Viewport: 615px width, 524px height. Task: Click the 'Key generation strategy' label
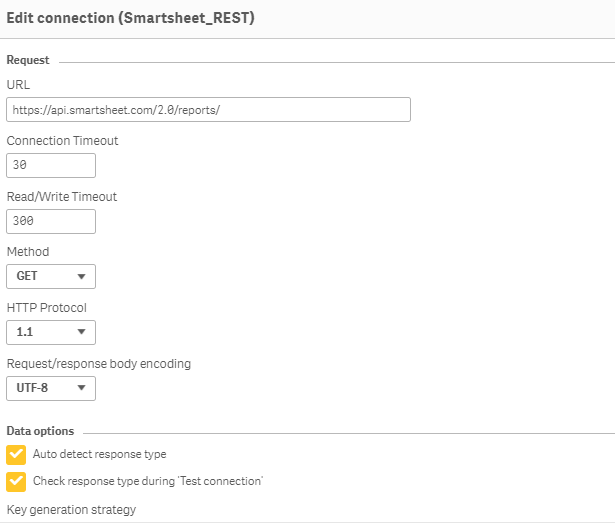[71, 510]
